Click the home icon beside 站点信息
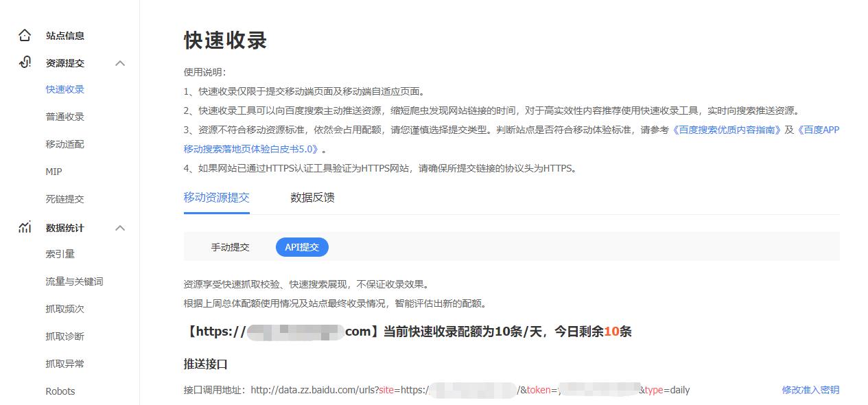The width and height of the screenshot is (868, 405). [25, 35]
